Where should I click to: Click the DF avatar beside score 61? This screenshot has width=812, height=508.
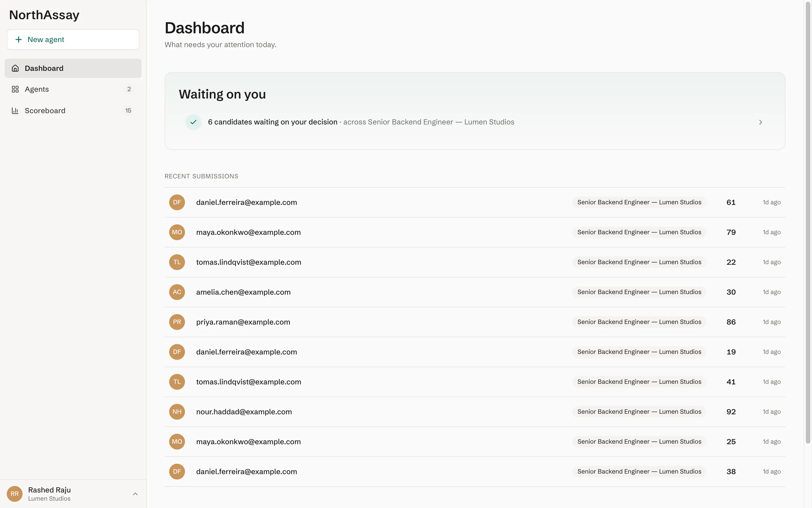click(x=177, y=202)
